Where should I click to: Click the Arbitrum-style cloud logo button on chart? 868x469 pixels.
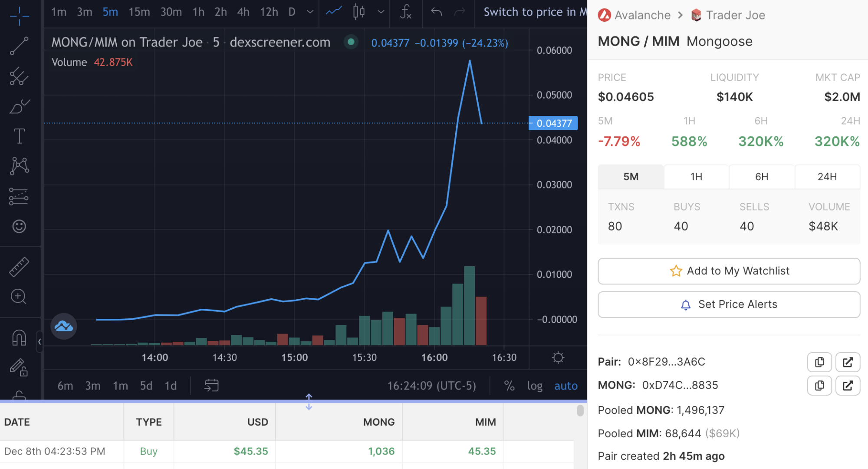pos(64,326)
